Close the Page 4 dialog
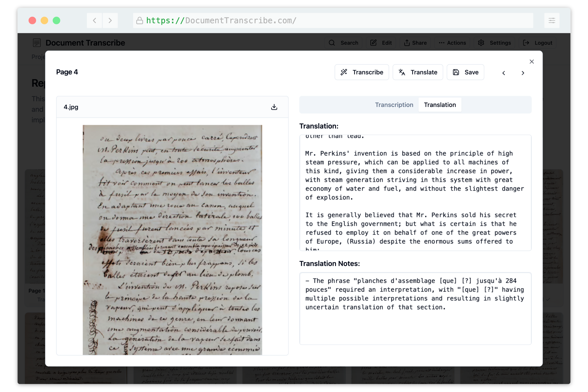Screen dimensions: 588x392 coord(532,62)
